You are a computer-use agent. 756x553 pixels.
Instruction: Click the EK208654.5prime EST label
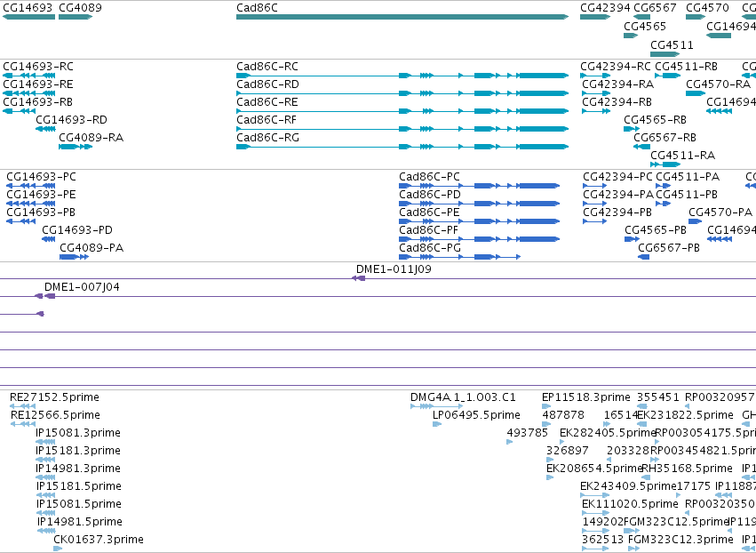[x=594, y=468]
